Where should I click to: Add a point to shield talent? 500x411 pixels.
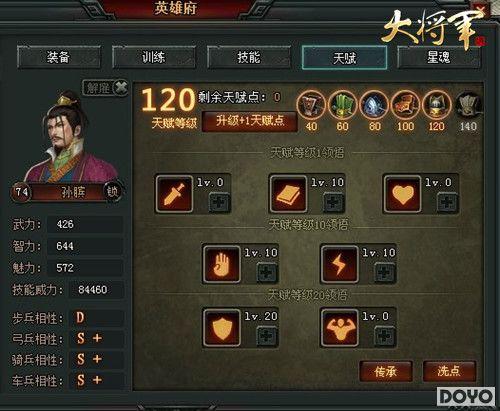pos(267,336)
